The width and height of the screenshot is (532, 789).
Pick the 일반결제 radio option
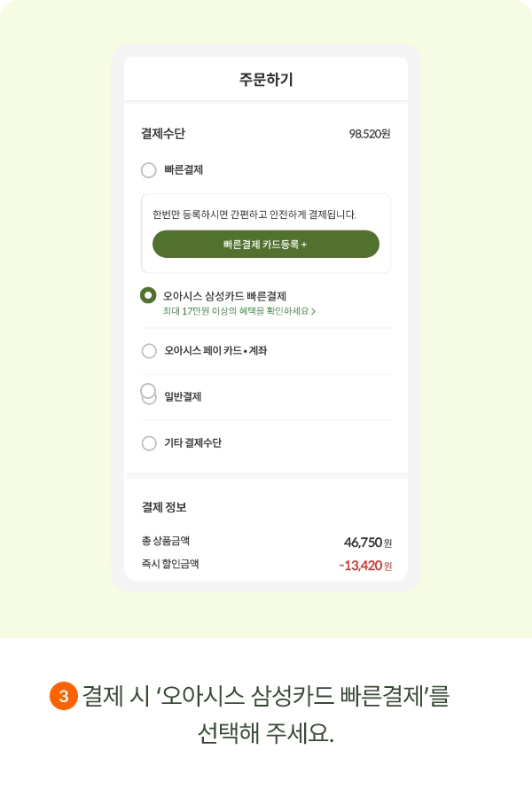[x=149, y=395]
